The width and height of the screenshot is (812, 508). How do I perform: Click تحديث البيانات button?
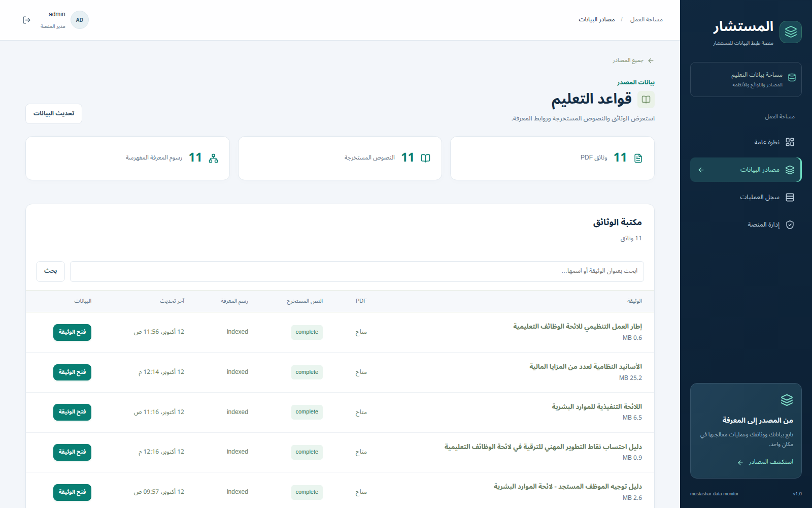[54, 114]
